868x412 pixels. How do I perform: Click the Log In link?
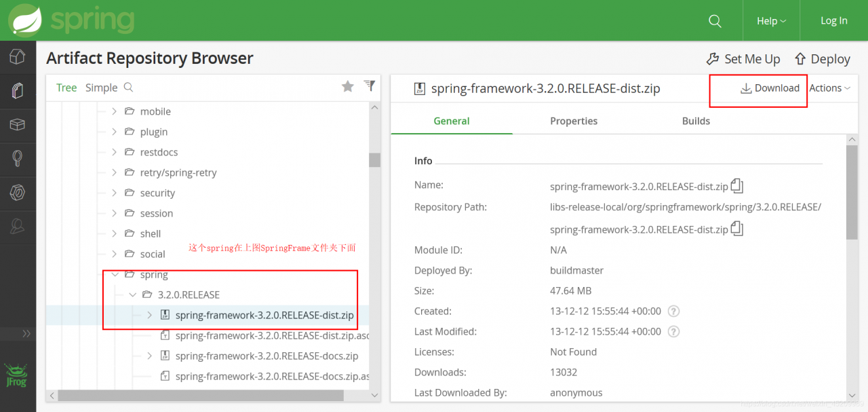tap(833, 21)
